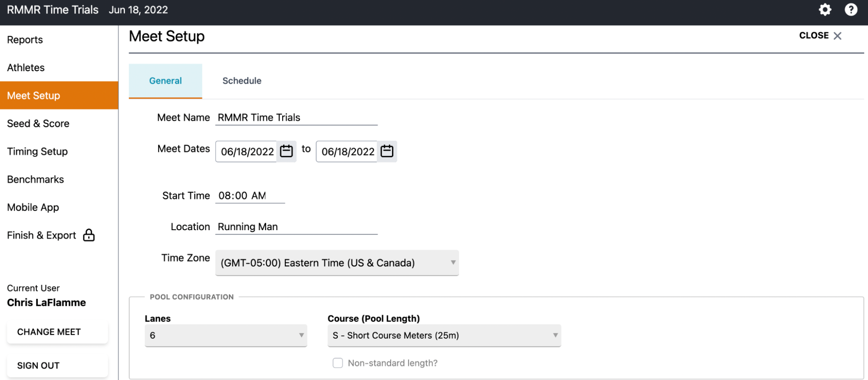Open the end date calendar picker

pyautogui.click(x=386, y=151)
